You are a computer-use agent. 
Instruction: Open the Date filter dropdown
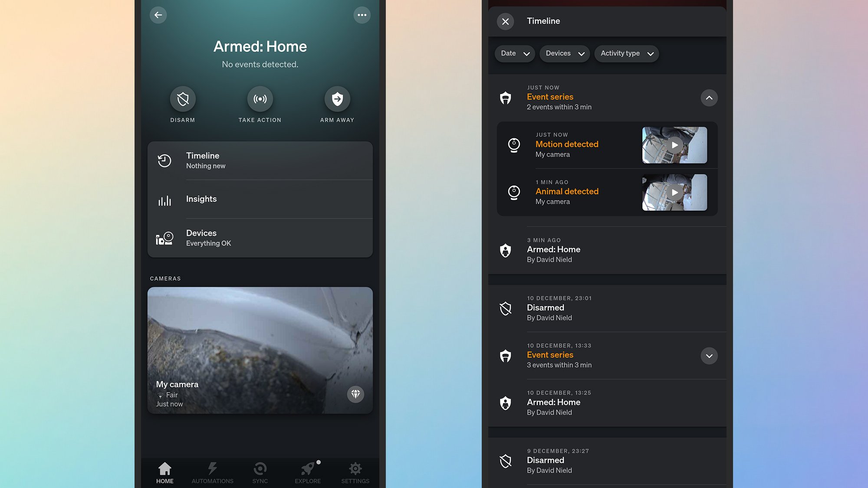click(515, 53)
